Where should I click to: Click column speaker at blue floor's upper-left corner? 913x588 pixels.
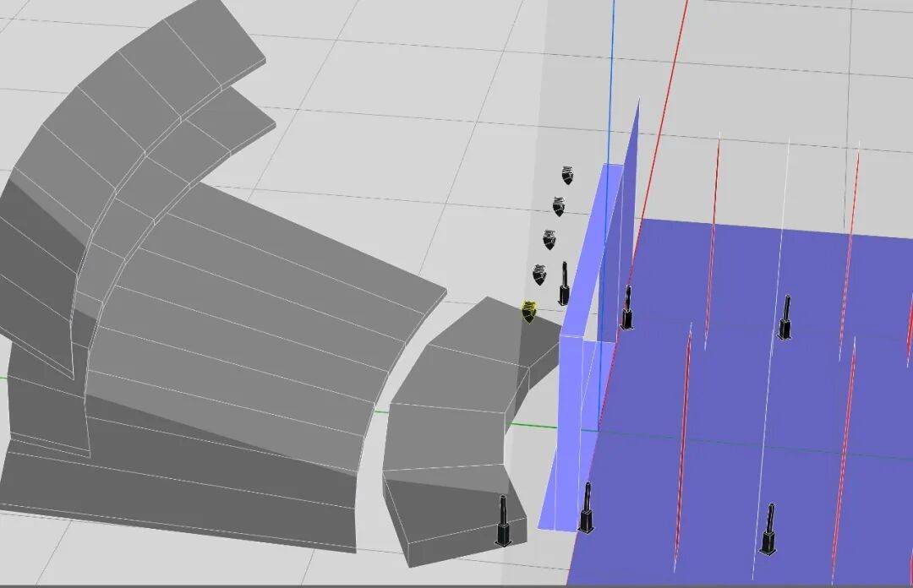pos(627,308)
